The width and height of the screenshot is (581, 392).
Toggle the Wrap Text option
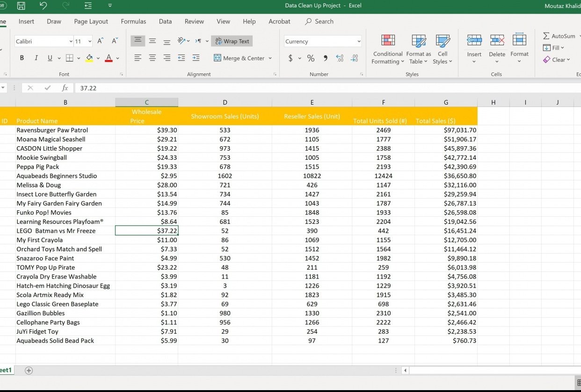point(232,41)
